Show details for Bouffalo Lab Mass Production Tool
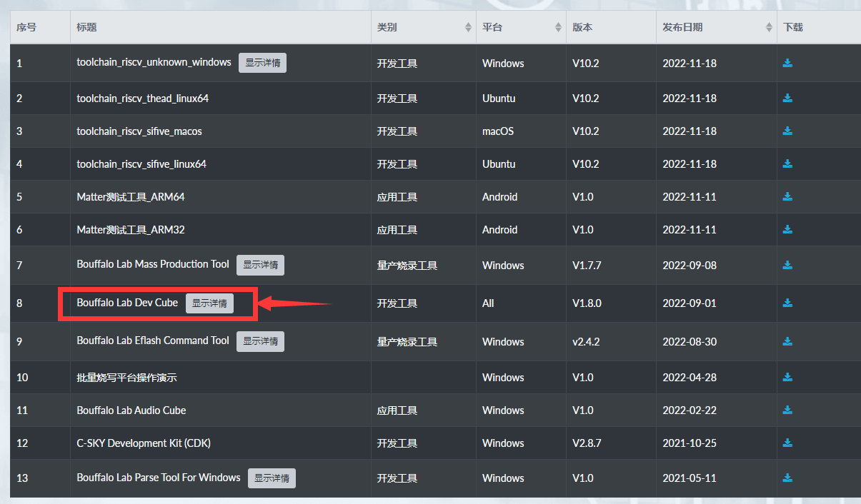 click(260, 265)
